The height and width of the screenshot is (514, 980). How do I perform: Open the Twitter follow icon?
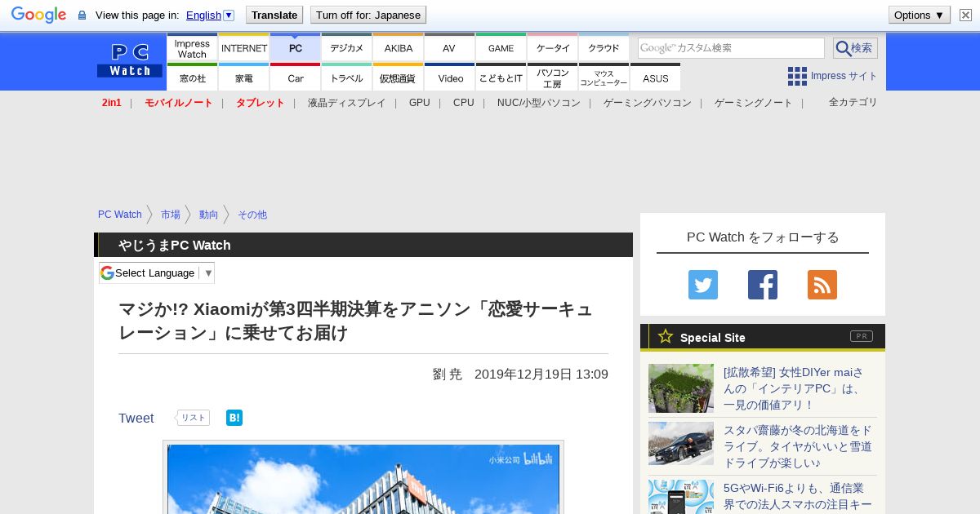[x=703, y=285]
